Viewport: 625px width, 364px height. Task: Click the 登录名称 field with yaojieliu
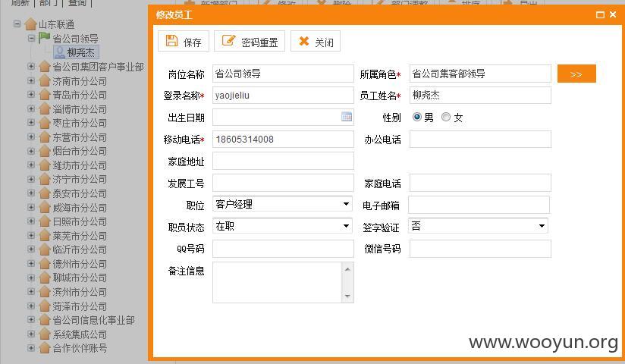pyautogui.click(x=283, y=96)
